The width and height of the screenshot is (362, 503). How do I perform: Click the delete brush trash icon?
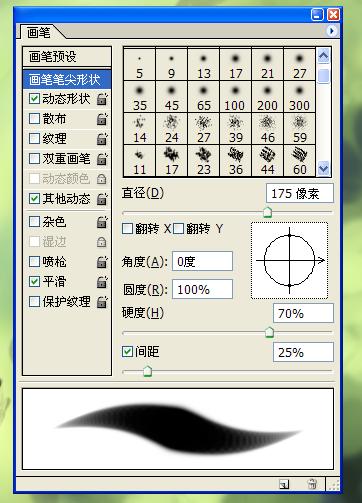[x=312, y=484]
